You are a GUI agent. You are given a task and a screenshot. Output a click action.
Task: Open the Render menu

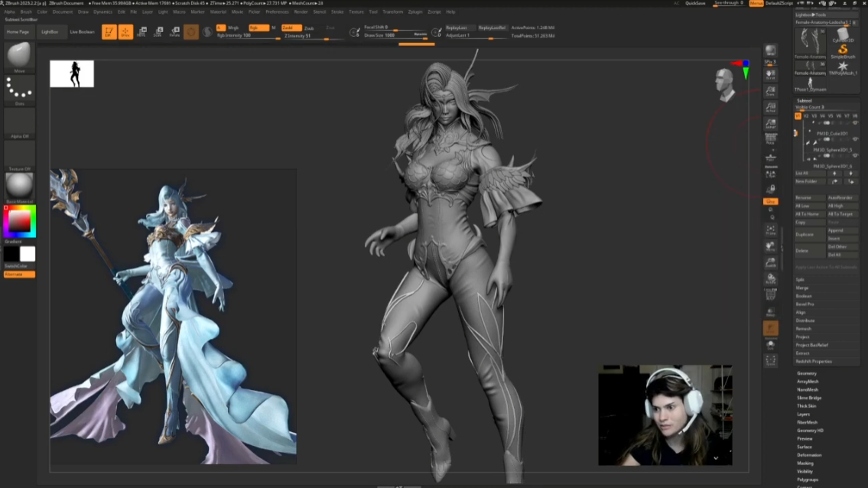click(301, 11)
